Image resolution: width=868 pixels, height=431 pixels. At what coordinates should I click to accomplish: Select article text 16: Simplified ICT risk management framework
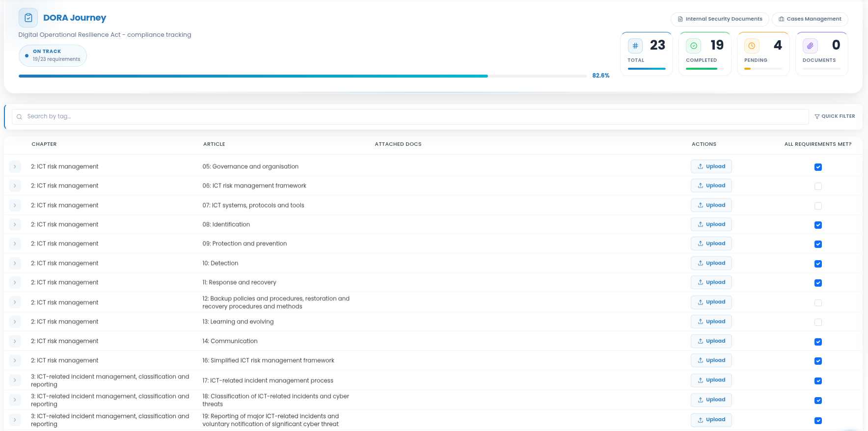[269, 360]
